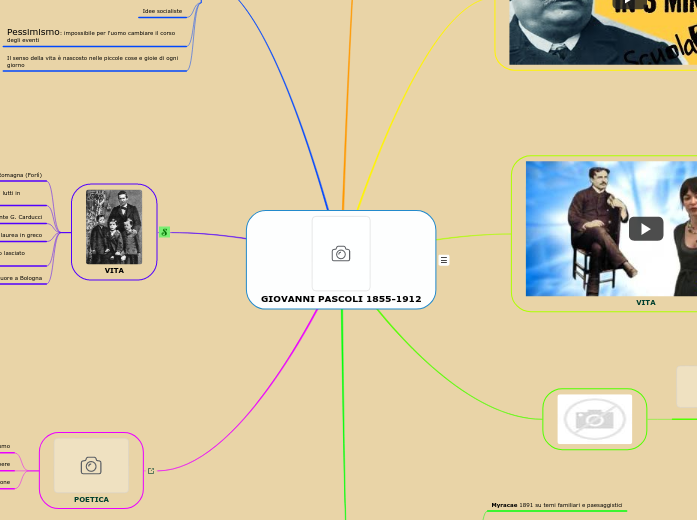The height and width of the screenshot is (520, 697).
Task: Select the VITA label under the family photo
Action: (114, 270)
